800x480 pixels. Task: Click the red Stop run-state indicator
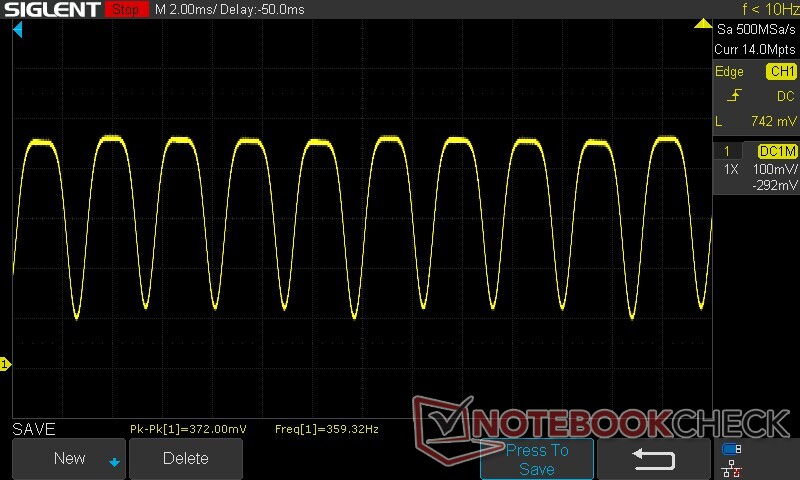pyautogui.click(x=127, y=9)
